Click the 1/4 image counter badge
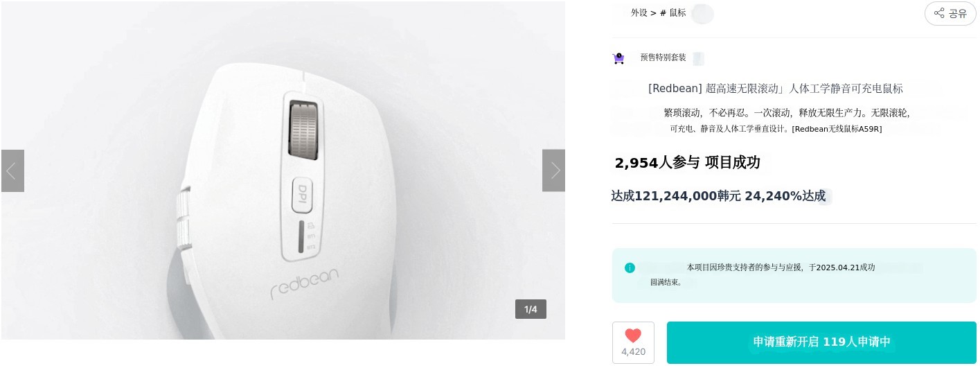Image resolution: width=980 pixels, height=368 pixels. click(x=531, y=309)
